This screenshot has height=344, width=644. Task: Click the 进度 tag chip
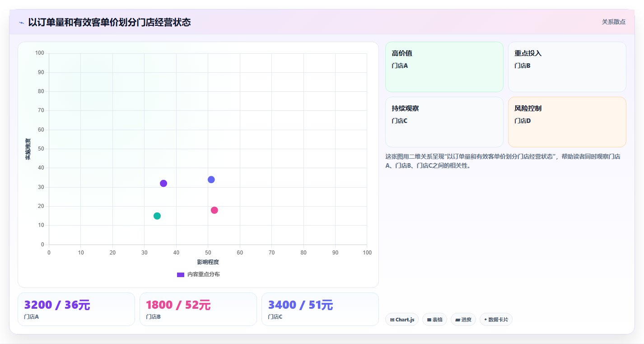point(463,320)
